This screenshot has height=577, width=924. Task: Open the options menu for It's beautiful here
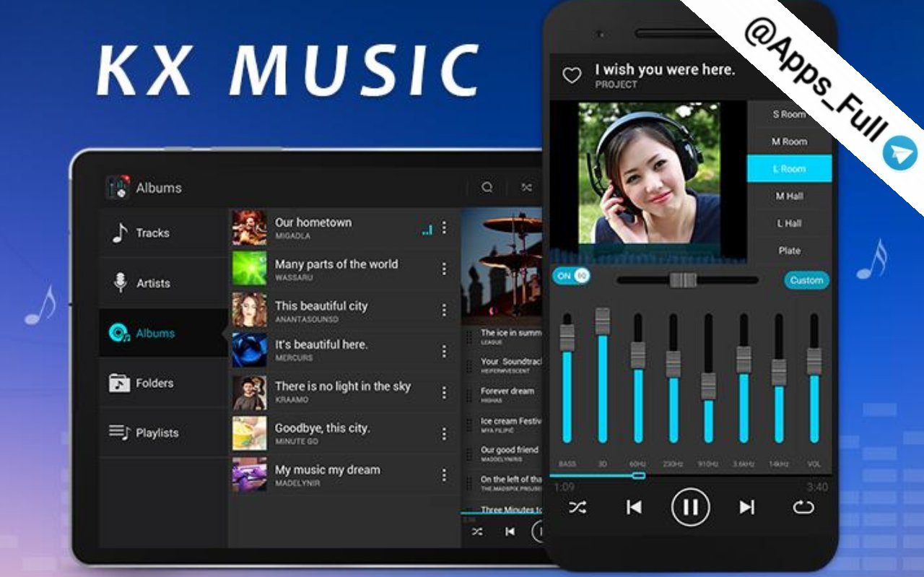pyautogui.click(x=444, y=351)
